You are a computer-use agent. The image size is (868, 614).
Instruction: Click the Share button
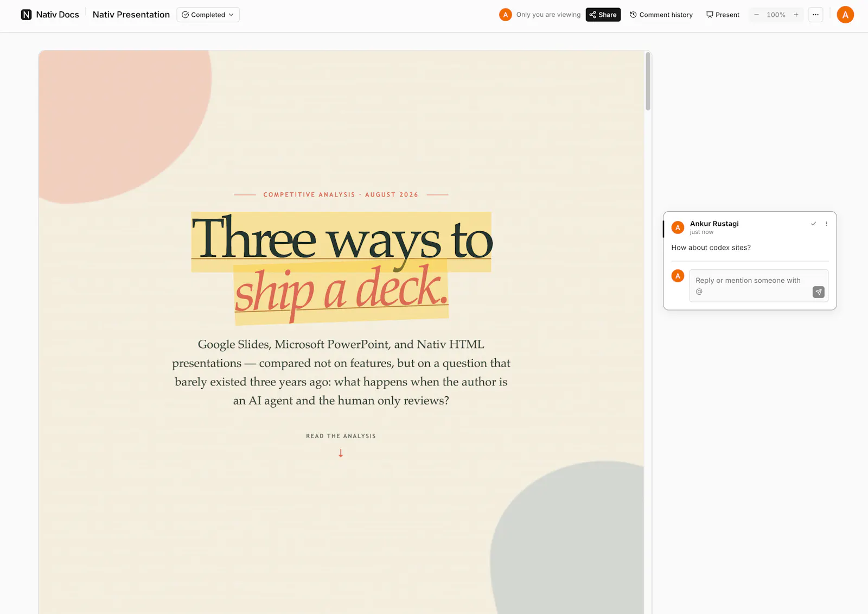click(x=603, y=15)
